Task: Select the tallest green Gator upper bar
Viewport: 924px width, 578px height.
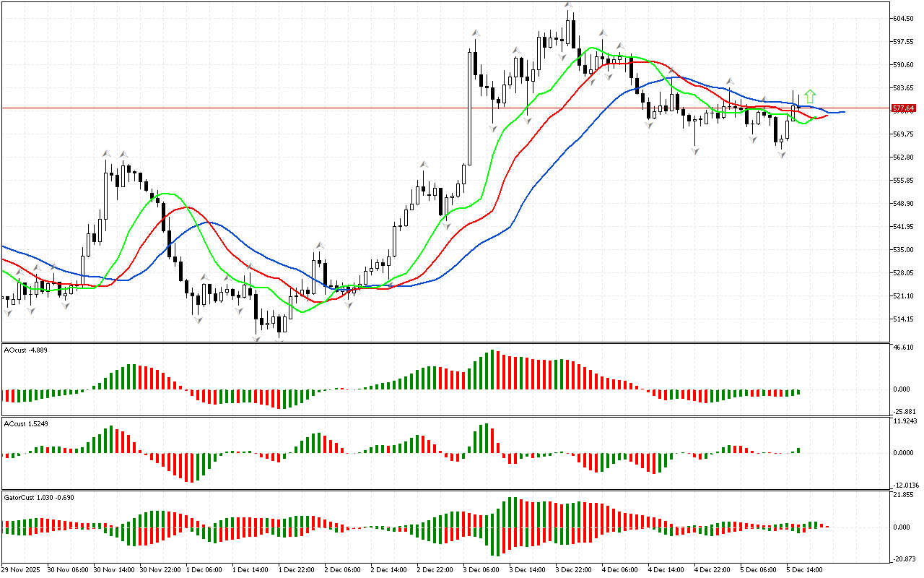Action: pos(511,512)
